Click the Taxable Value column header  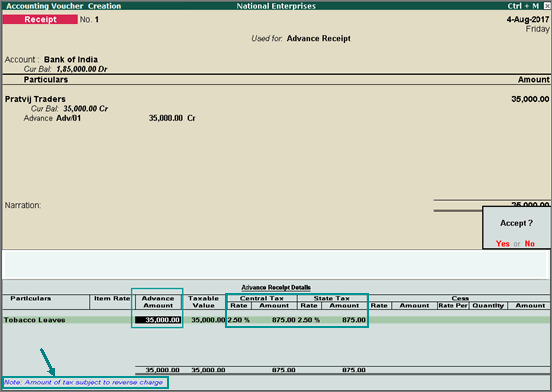point(203,302)
